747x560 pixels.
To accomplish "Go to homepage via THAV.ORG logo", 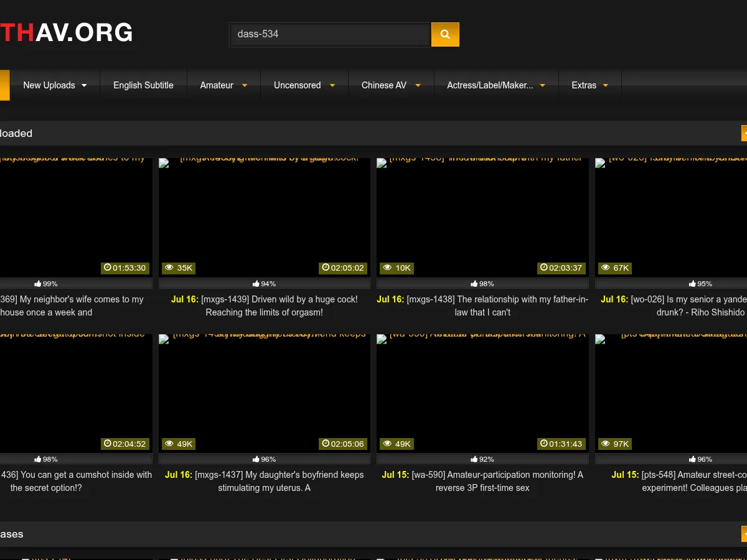I will pos(67,32).
